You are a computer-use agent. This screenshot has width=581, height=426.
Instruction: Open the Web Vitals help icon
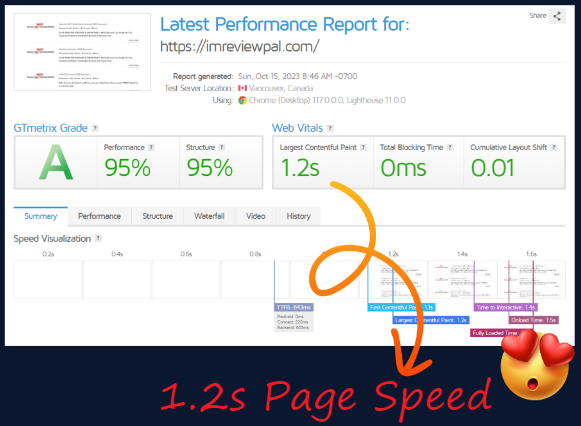click(330, 128)
